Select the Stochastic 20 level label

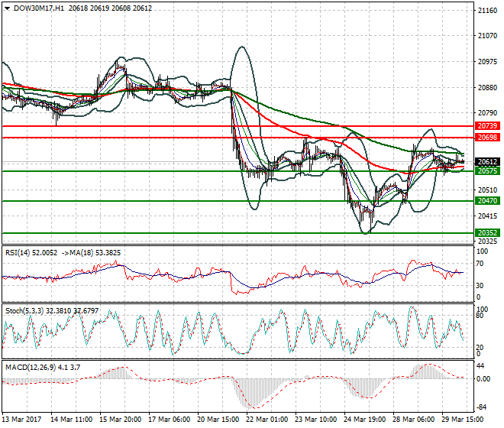pyautogui.click(x=480, y=347)
